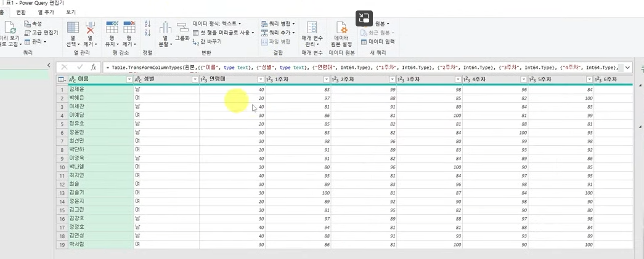644x259 pixels.
Task: Click the fx function icon
Action: (94, 67)
